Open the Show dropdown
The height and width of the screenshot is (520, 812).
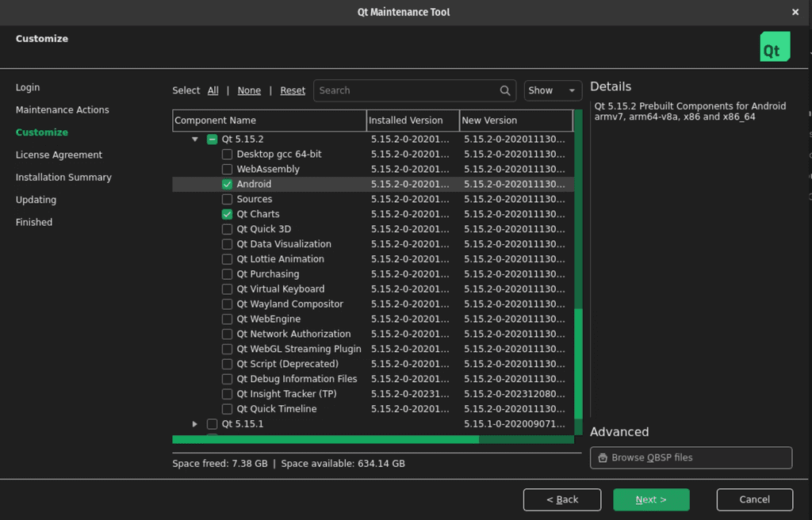click(x=553, y=90)
